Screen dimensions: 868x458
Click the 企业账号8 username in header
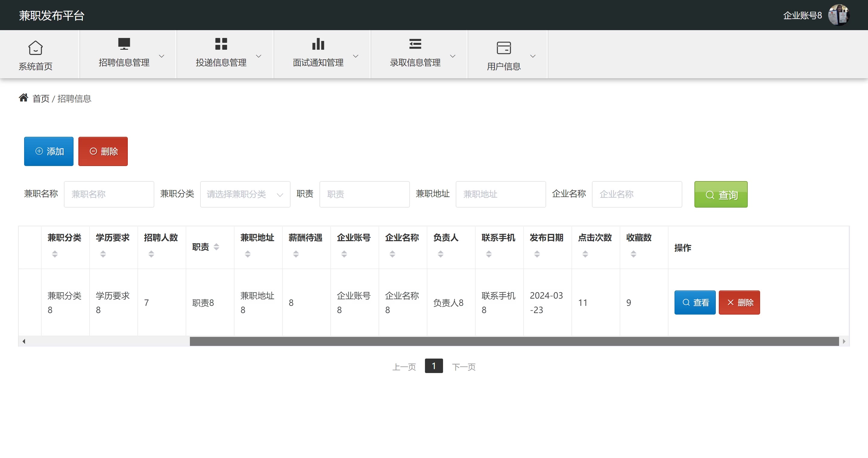(x=802, y=15)
